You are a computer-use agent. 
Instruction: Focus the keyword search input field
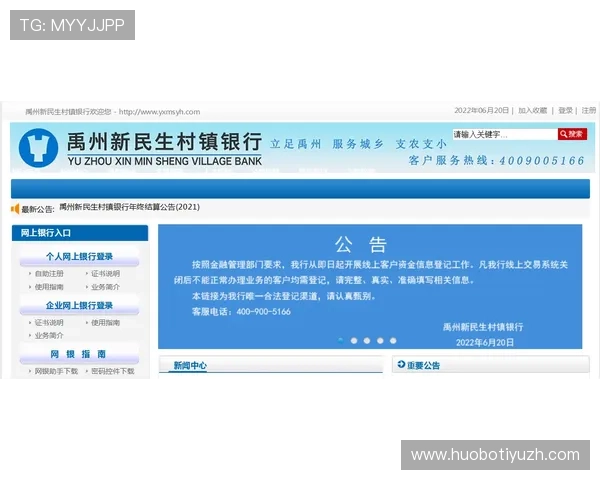coord(505,134)
